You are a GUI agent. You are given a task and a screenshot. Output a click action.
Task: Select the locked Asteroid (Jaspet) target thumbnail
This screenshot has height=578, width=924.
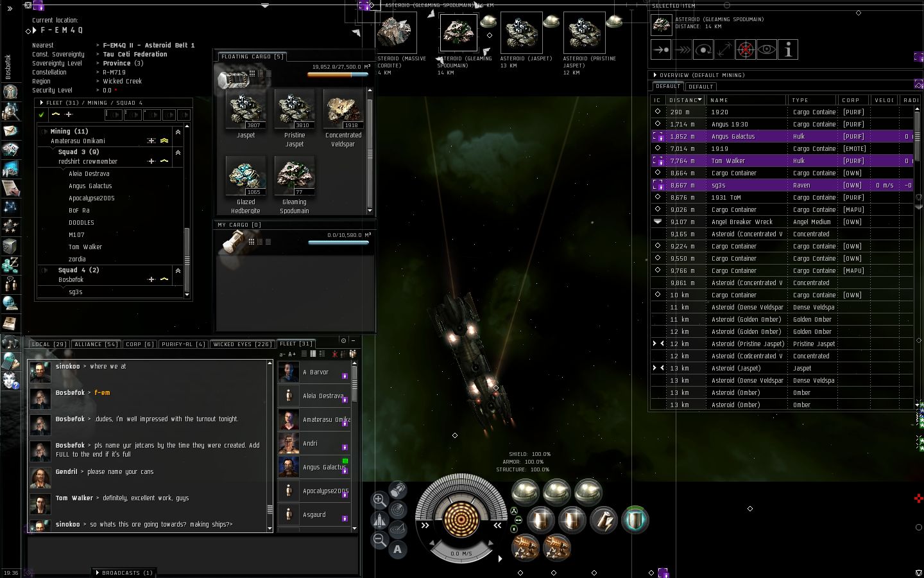(521, 33)
